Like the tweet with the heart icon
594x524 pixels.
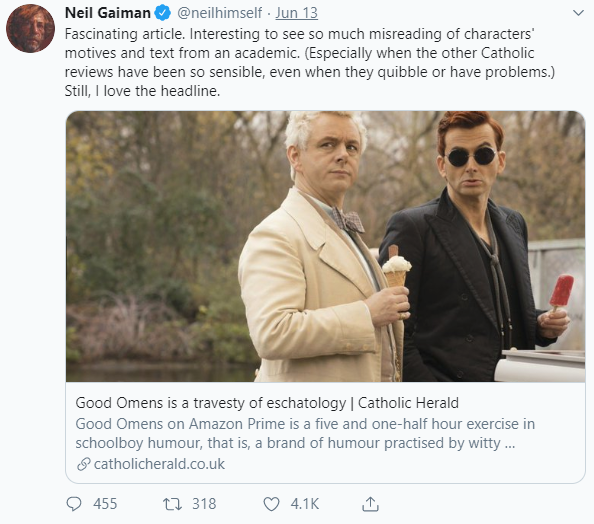pyautogui.click(x=271, y=504)
